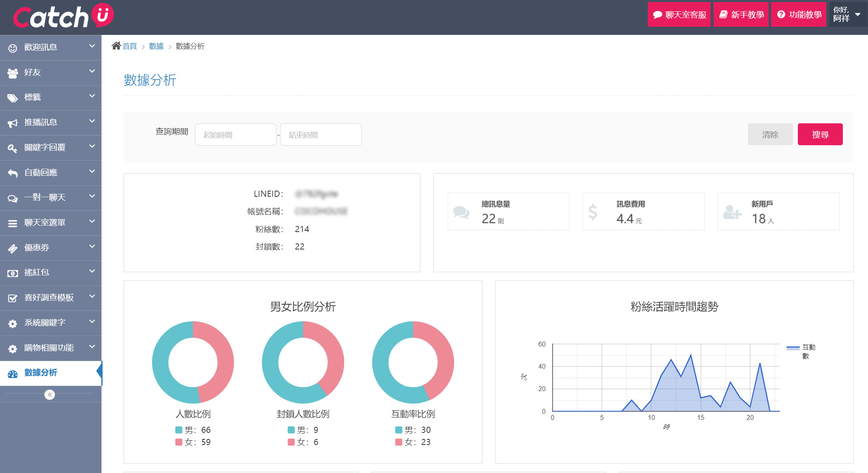Collapse the sidebar with the double-arrow toggle
The height and width of the screenshot is (473, 868).
(49, 394)
